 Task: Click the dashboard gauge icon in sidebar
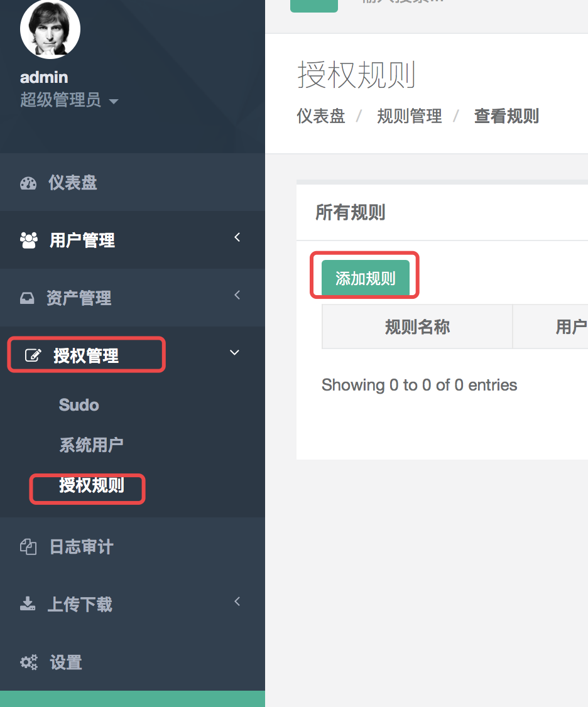coord(28,183)
